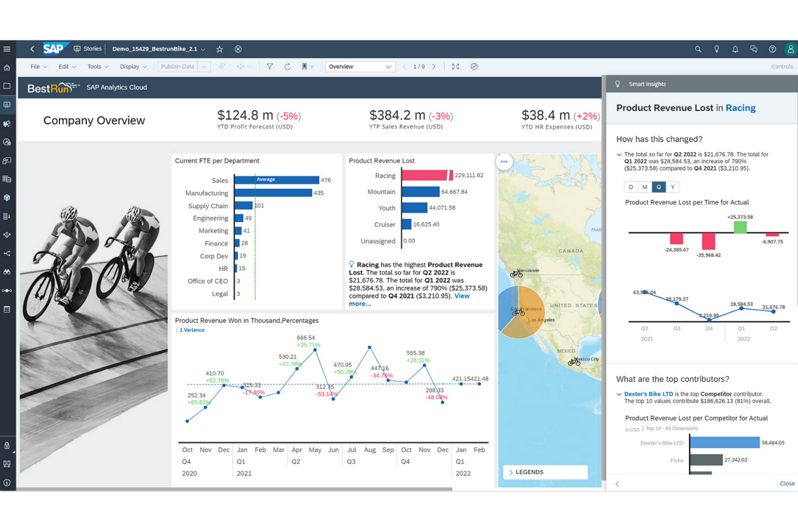This screenshot has width=798, height=532.
Task: Expand the Publish Data dropdown arrow
Action: coord(204,66)
